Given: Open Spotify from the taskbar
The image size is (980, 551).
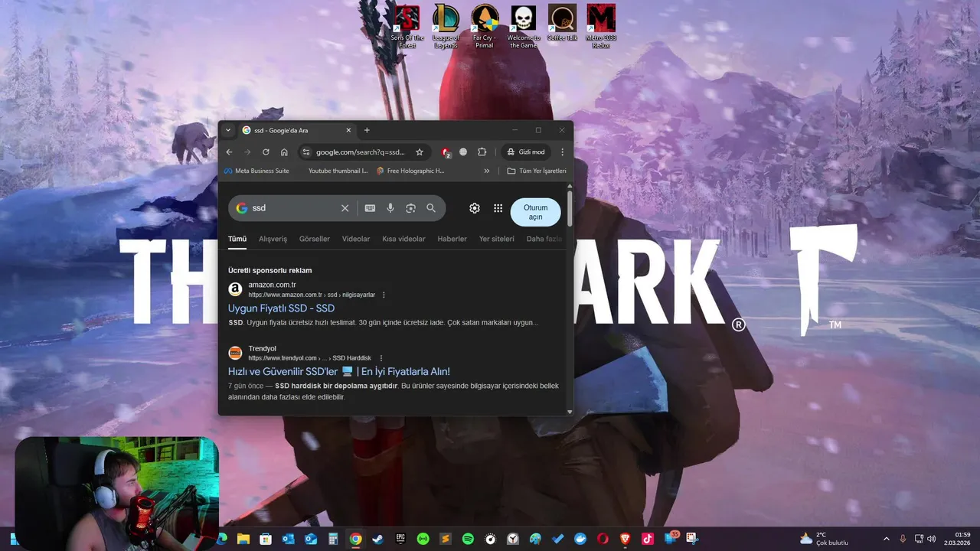Looking at the screenshot, I should click(468, 539).
